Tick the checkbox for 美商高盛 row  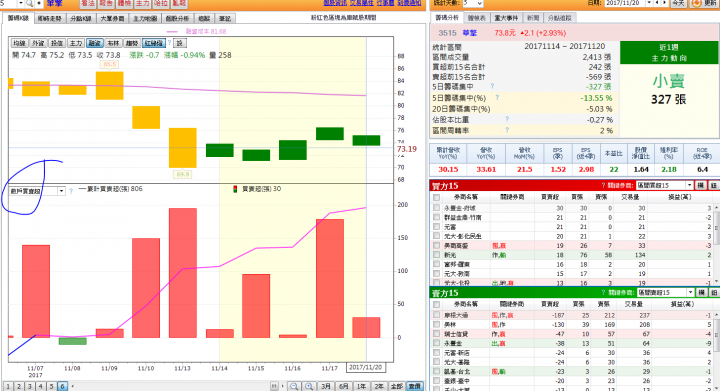[436, 246]
